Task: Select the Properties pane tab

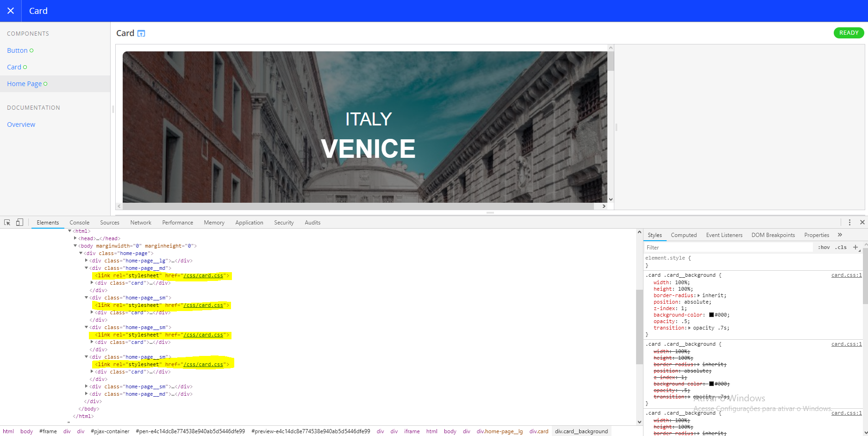Action: (x=817, y=235)
